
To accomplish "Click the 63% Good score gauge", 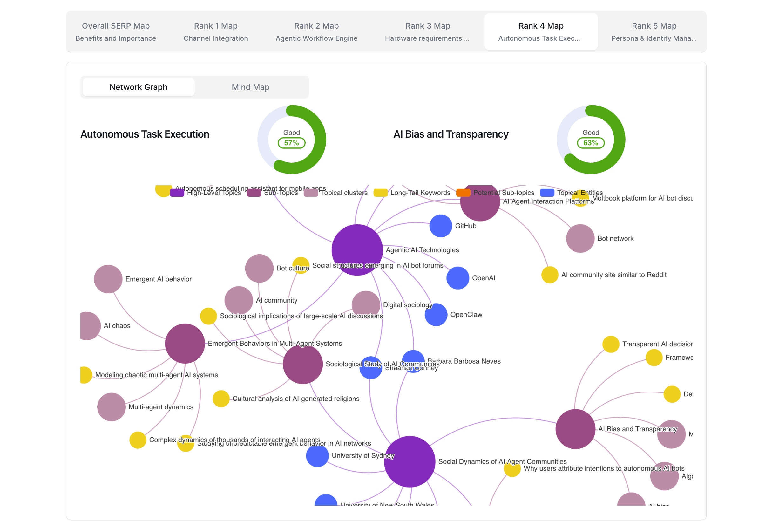I will pyautogui.click(x=591, y=140).
